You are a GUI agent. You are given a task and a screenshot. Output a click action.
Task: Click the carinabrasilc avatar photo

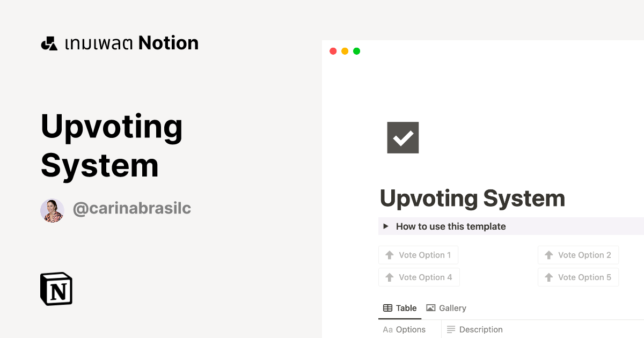tap(52, 210)
